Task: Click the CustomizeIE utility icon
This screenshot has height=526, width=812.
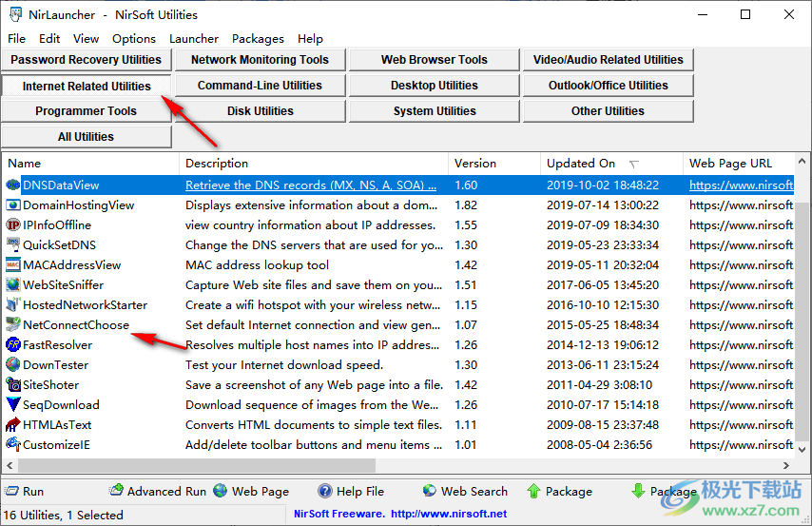Action: pos(13,444)
